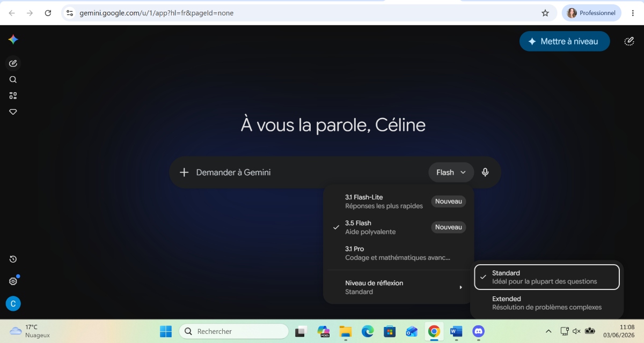Select the 3.1 Flash-Lite model
The width and height of the screenshot is (644, 343).
click(399, 202)
